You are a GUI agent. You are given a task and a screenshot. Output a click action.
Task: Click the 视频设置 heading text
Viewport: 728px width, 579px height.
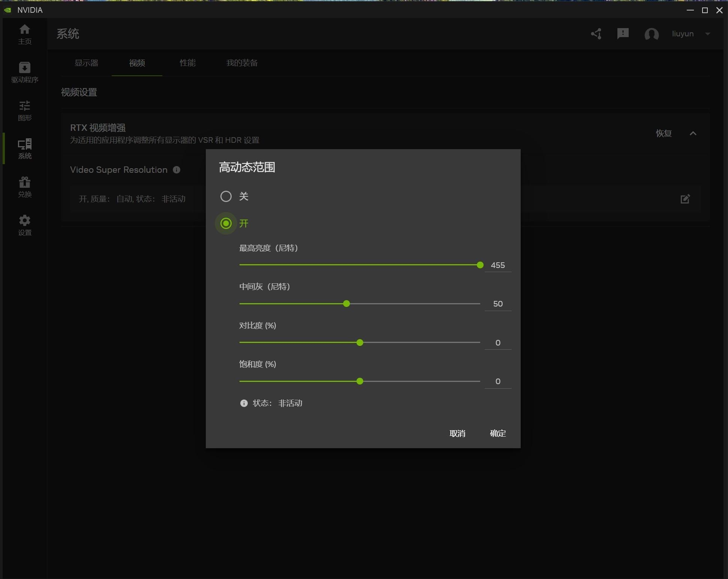click(79, 92)
